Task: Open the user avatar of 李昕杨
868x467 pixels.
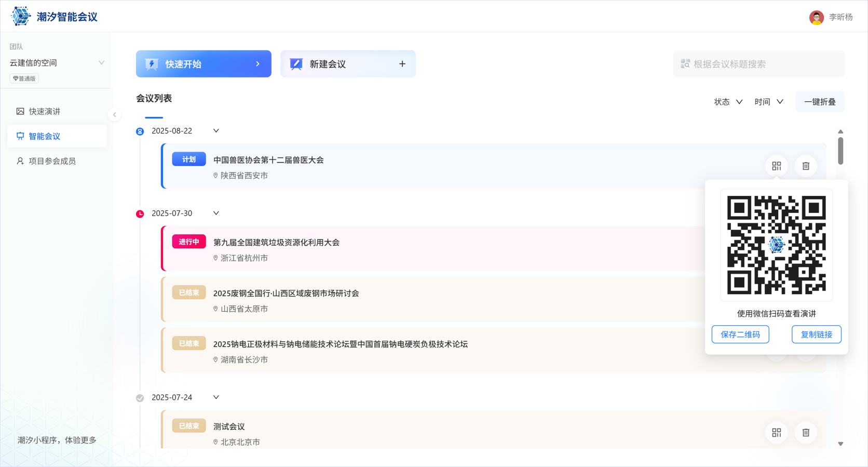Action: tap(816, 17)
